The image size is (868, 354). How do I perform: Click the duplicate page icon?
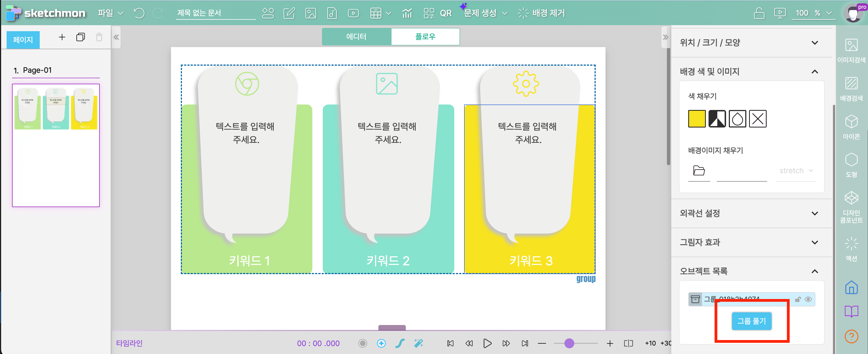[81, 37]
